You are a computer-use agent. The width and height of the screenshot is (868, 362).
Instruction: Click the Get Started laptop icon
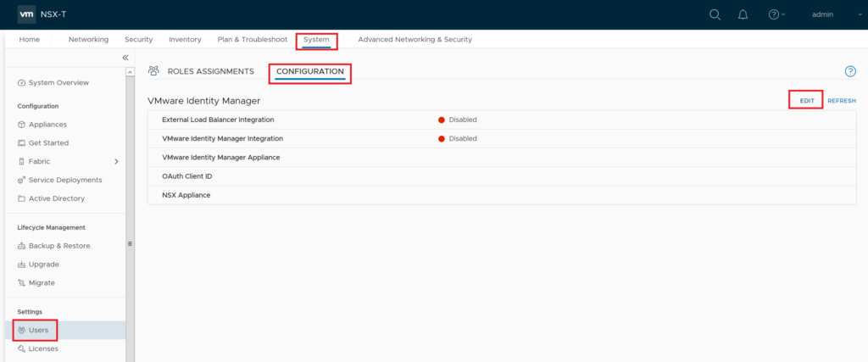[x=21, y=142]
